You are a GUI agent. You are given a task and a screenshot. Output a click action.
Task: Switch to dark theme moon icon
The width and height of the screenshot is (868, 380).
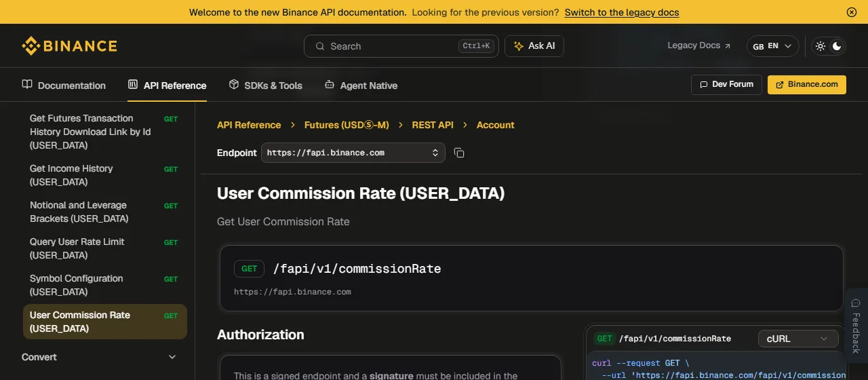click(x=837, y=46)
